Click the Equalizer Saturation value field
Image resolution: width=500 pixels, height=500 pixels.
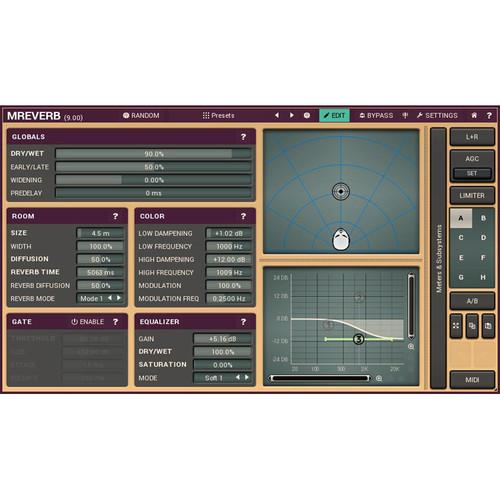pos(222,365)
